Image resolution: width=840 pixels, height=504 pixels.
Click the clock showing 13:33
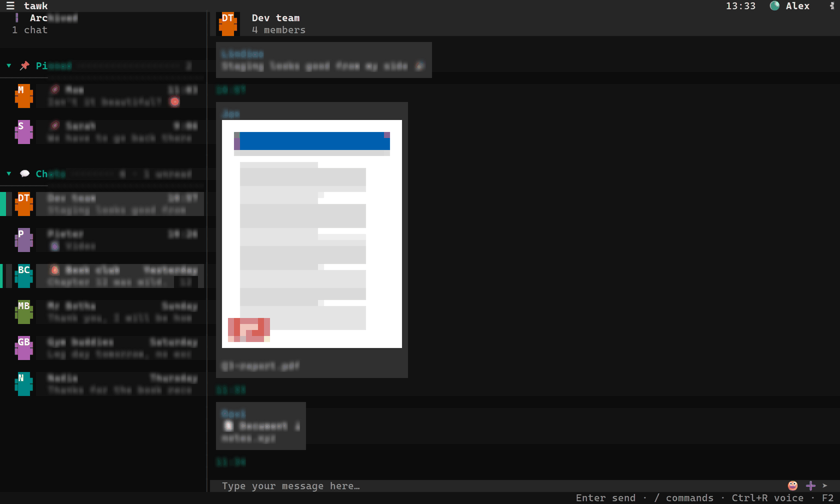coord(741,6)
